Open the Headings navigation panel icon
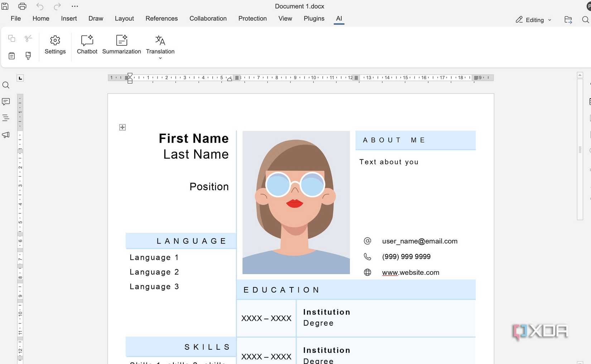Image resolution: width=591 pixels, height=364 pixels. [x=6, y=118]
